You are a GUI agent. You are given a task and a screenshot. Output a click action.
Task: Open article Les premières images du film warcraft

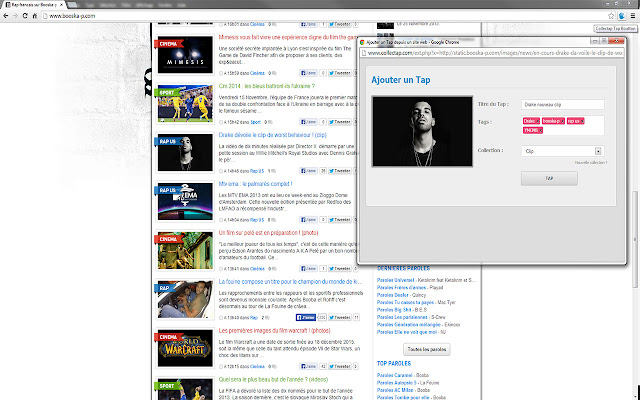[274, 331]
